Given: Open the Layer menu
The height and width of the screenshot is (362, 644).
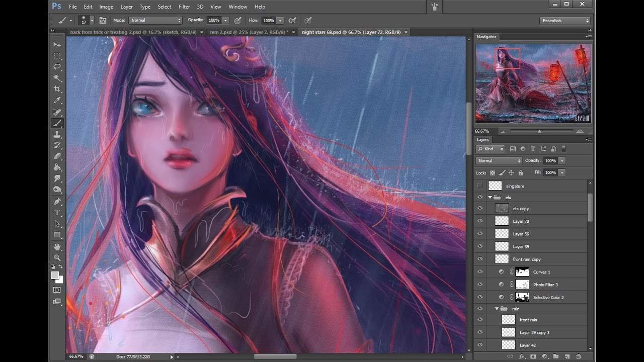Looking at the screenshot, I should 126,7.
